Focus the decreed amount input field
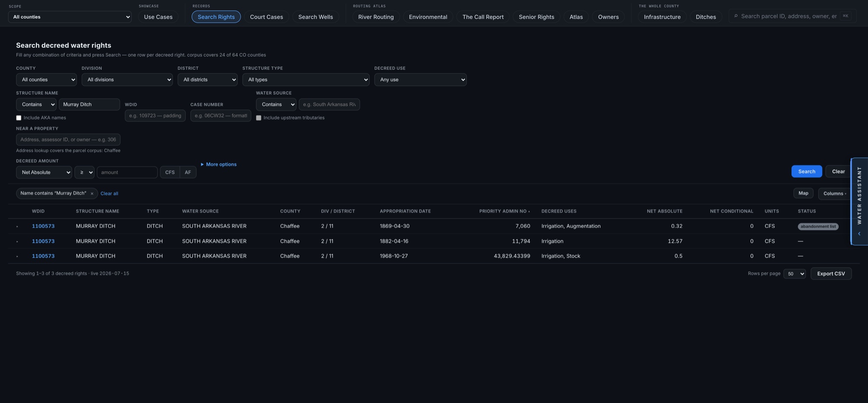The width and height of the screenshot is (868, 403). click(x=127, y=172)
